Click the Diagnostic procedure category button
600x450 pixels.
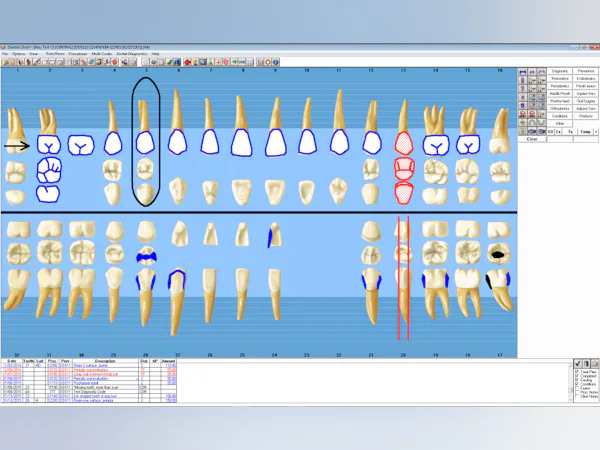pos(559,71)
